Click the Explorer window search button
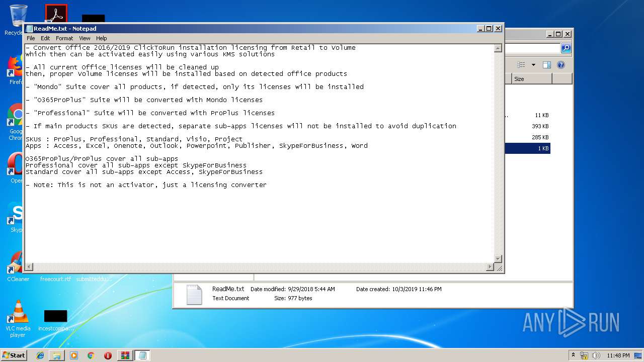The height and width of the screenshot is (362, 644). pyautogui.click(x=566, y=48)
